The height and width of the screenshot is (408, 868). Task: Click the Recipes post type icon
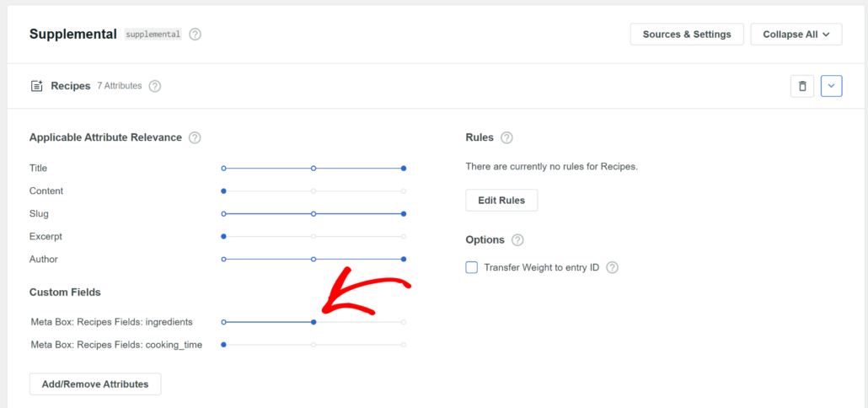pos(36,86)
